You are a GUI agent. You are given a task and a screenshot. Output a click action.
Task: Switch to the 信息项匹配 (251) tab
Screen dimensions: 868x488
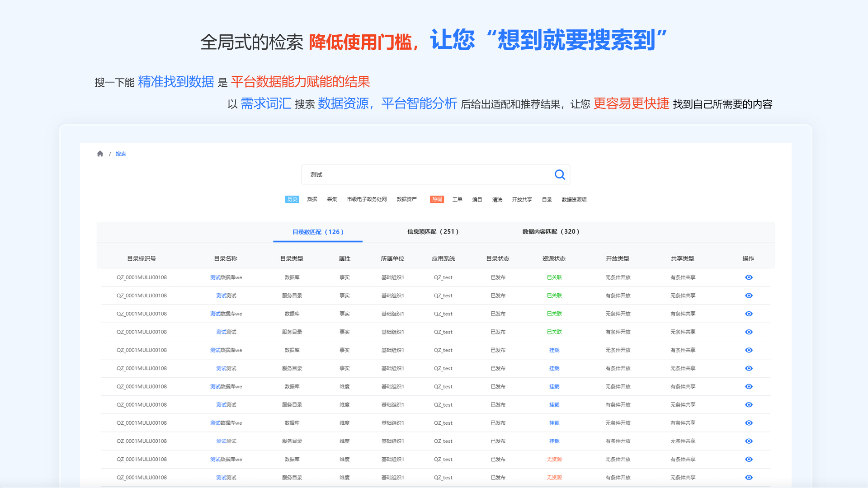(x=433, y=231)
